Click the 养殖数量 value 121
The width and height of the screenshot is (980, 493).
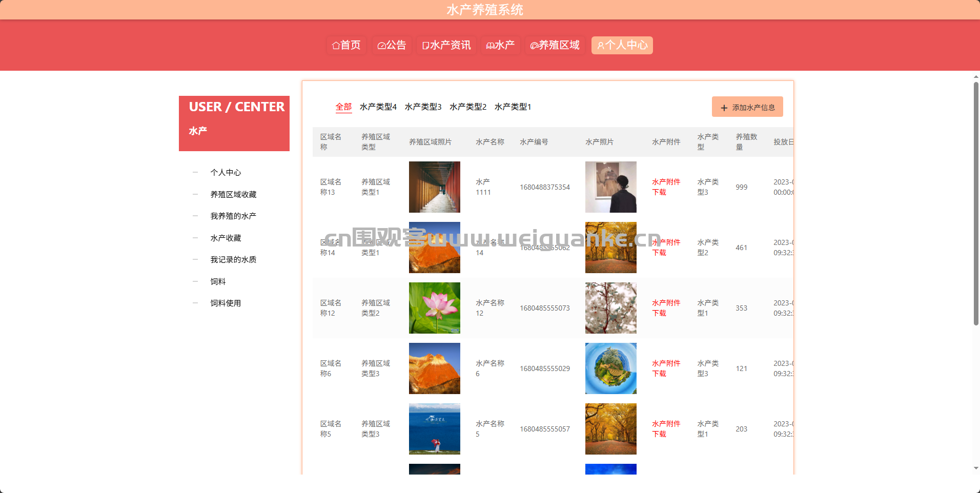click(741, 368)
